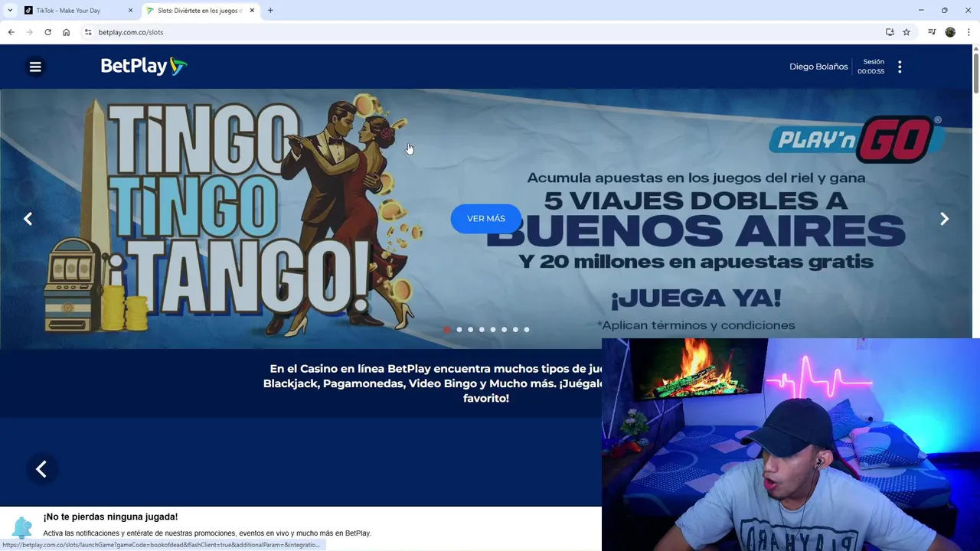Click the round back arrow below banner
Image resolution: width=980 pixels, height=551 pixels.
tap(41, 469)
